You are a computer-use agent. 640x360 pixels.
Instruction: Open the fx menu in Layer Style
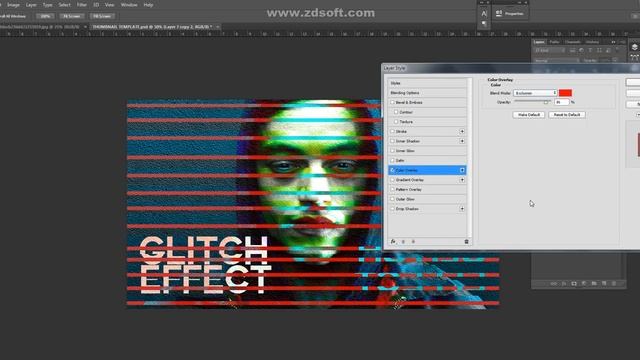point(393,242)
